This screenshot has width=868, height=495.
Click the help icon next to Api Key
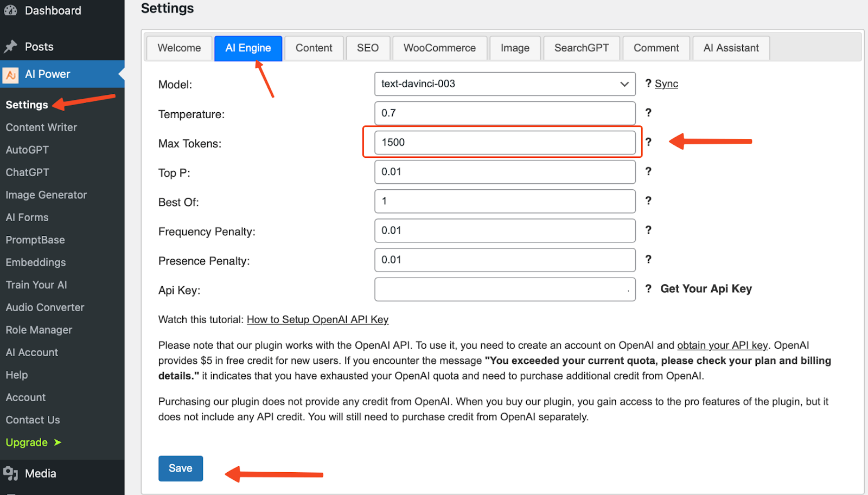[x=649, y=289]
